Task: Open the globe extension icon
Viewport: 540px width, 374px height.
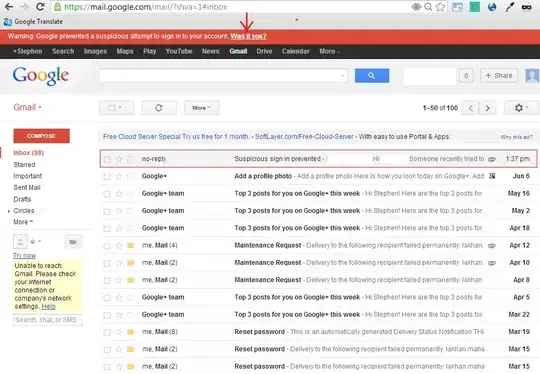Action: [x=492, y=7]
